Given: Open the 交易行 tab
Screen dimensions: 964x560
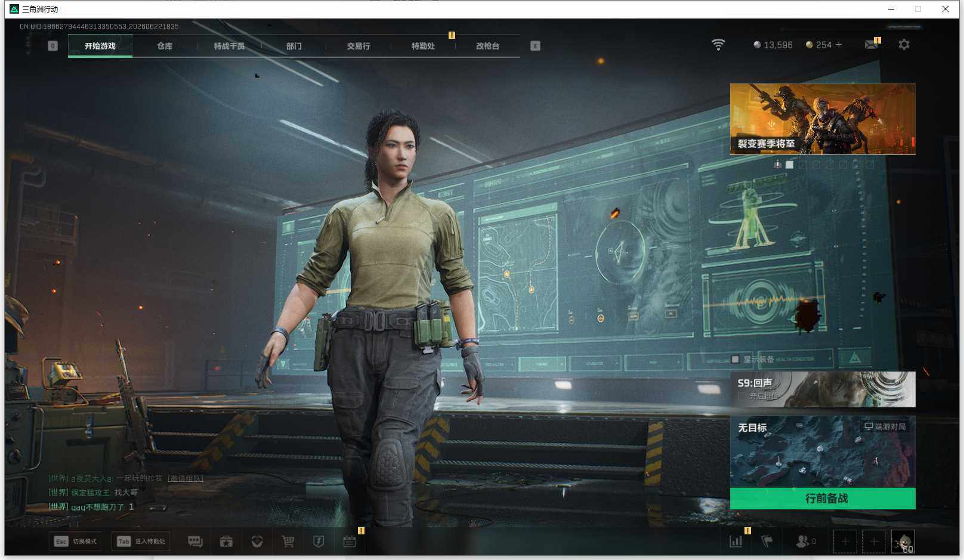Looking at the screenshot, I should pos(359,46).
